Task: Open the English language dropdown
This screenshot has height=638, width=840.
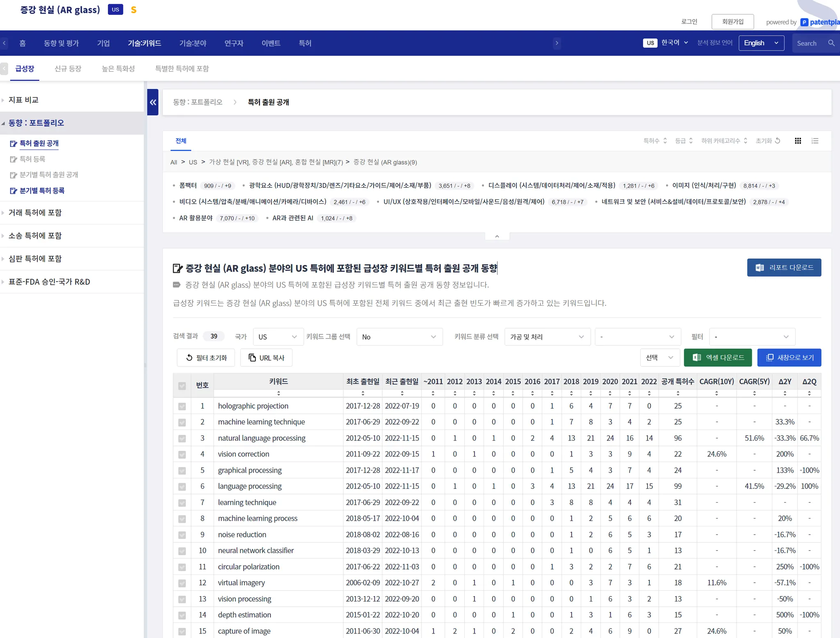Action: (x=761, y=43)
